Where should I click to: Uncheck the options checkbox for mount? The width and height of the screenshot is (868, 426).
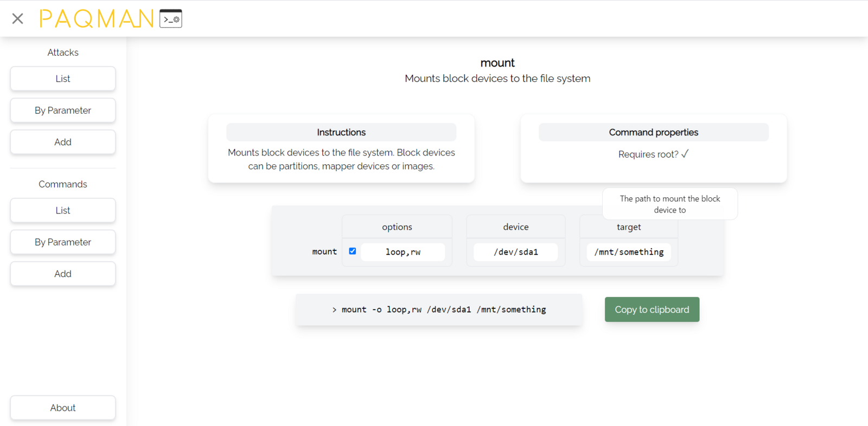353,251
